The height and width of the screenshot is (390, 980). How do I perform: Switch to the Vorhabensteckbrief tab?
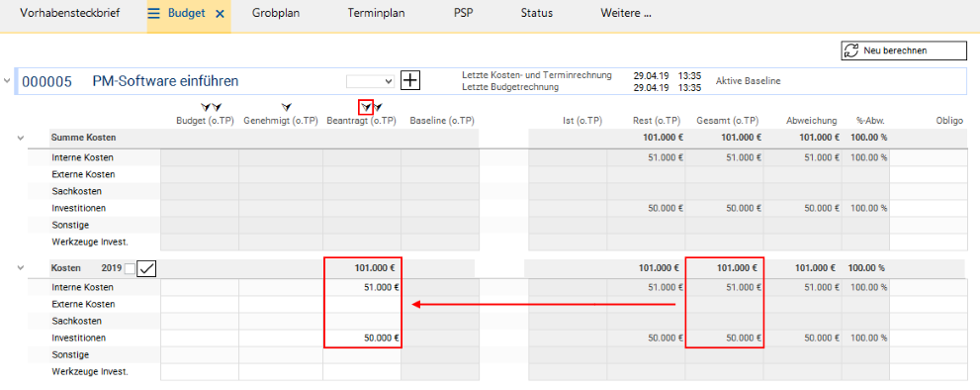[x=70, y=13]
